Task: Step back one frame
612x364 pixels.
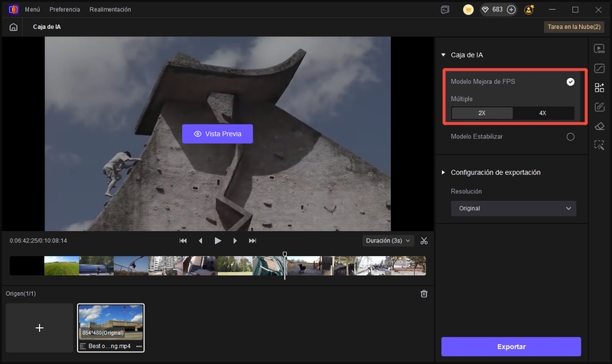Action: (x=200, y=241)
